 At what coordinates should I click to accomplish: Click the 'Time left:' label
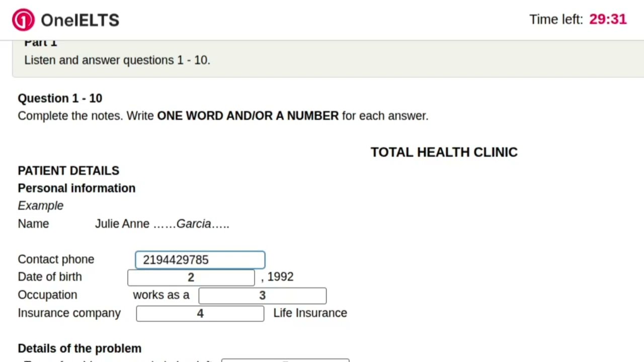(x=556, y=20)
